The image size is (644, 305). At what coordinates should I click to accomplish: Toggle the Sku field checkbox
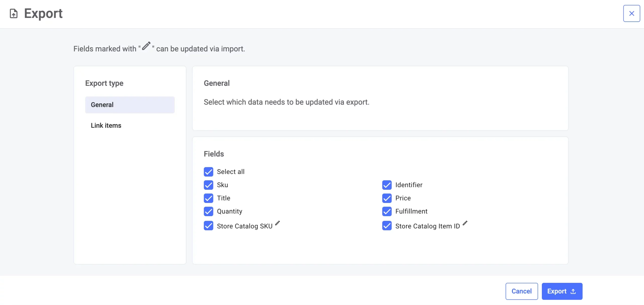209,185
